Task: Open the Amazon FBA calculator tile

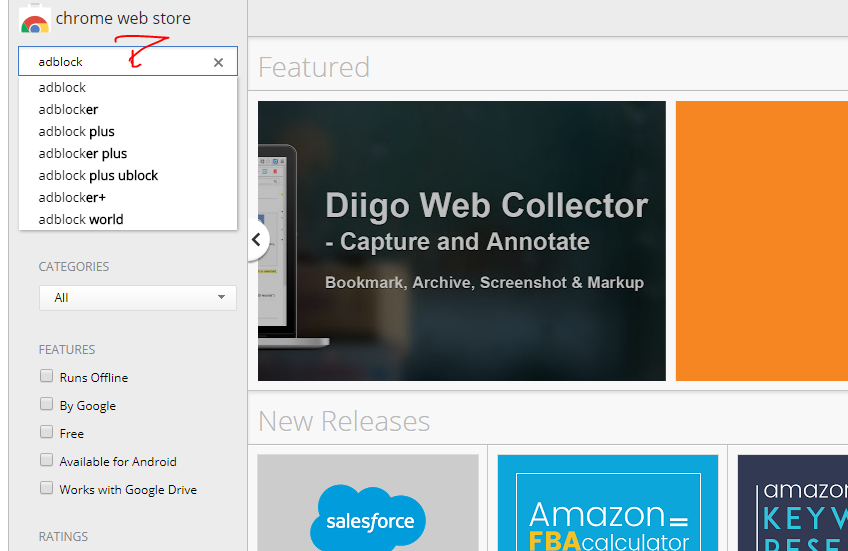Action: (608, 503)
